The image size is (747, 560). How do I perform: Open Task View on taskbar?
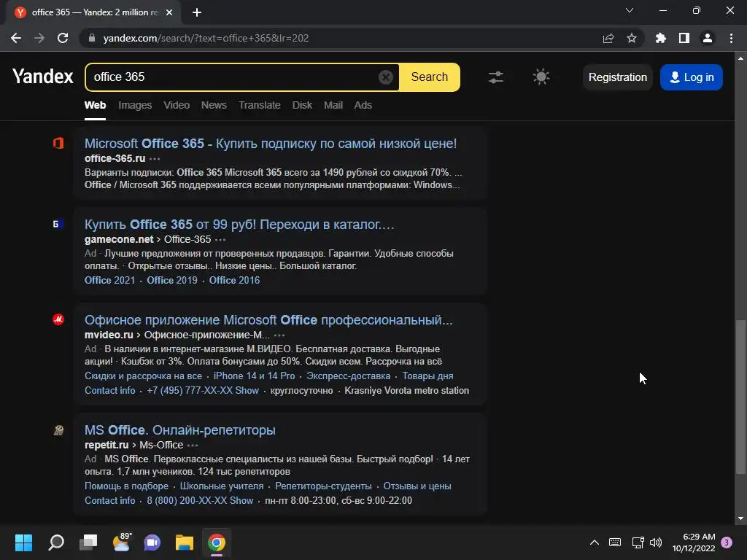pos(88,542)
